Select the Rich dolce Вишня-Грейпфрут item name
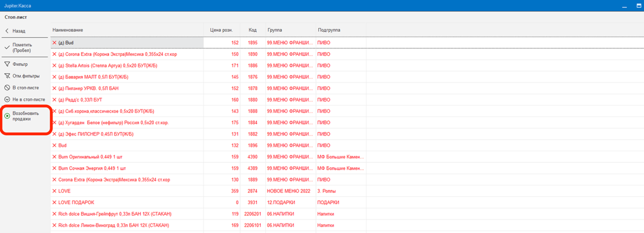Screen dimensions: 644x233 115,214
